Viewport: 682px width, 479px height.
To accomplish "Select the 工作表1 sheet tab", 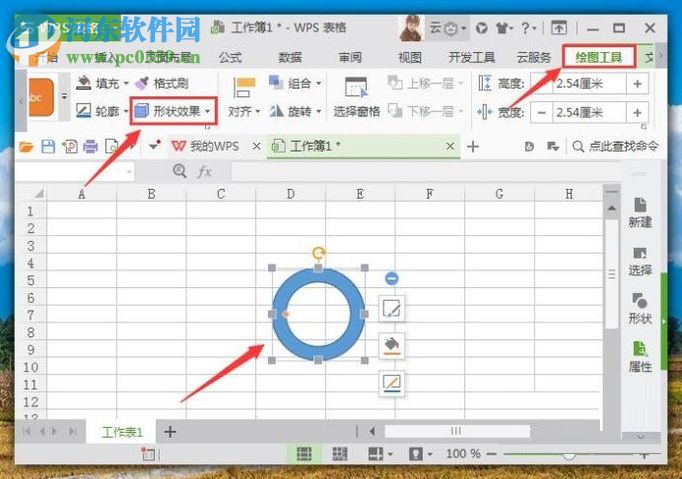I will (122, 432).
